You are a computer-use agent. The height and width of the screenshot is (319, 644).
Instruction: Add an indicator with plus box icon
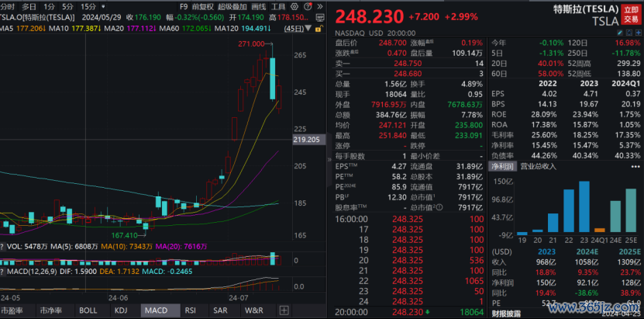[x=284, y=310]
